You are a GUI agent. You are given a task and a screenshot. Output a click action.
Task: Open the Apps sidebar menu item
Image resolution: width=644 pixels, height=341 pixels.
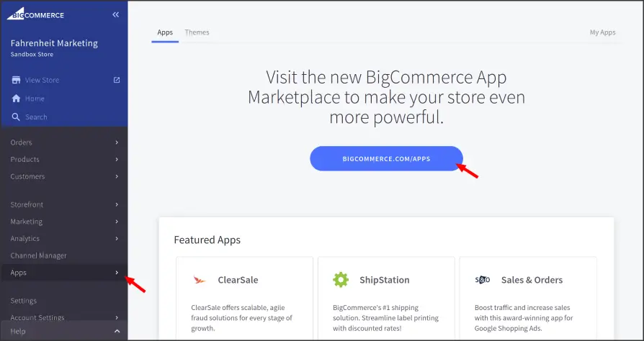64,273
